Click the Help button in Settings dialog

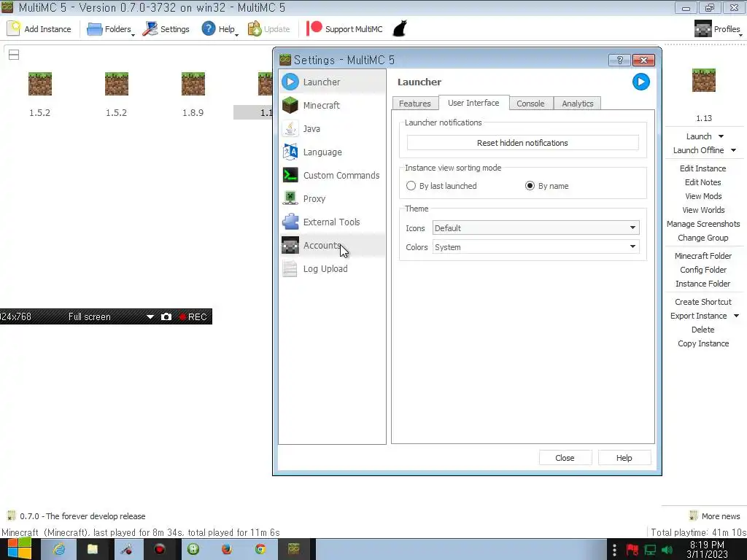(624, 458)
